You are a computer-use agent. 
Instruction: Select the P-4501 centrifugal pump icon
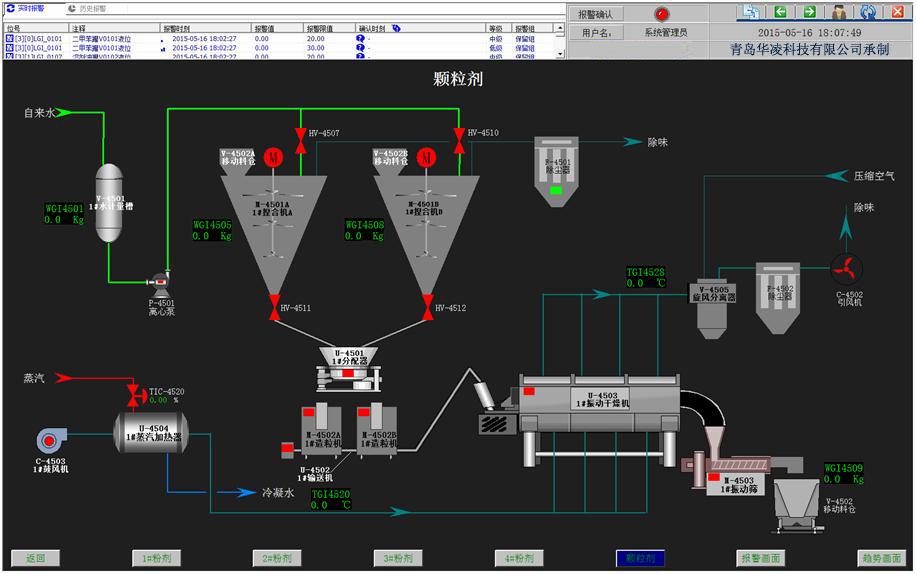(159, 281)
